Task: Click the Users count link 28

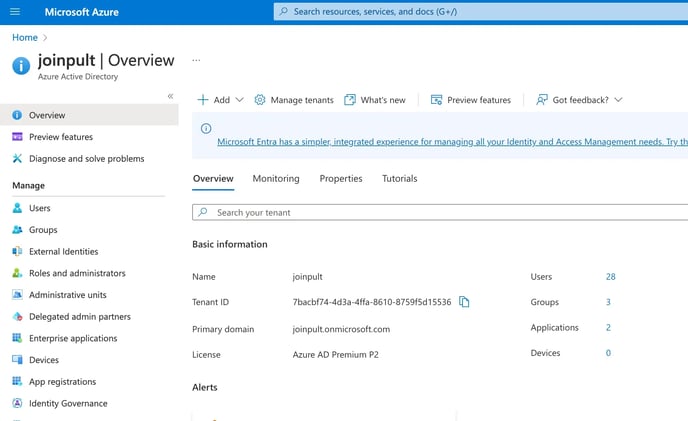Action: click(610, 277)
